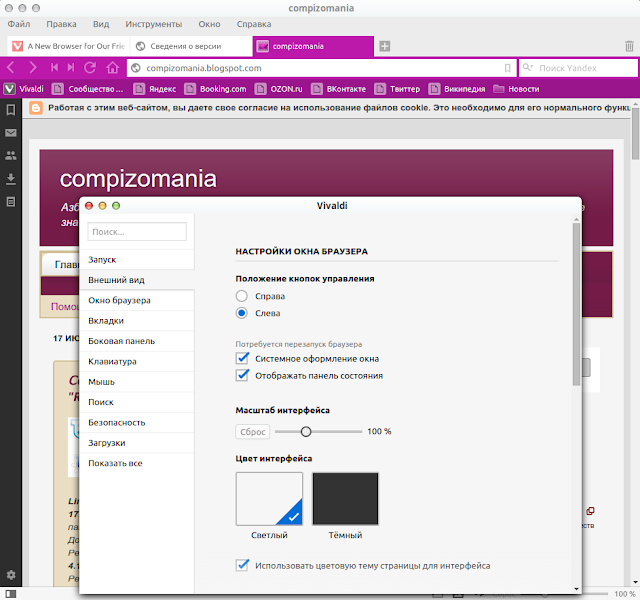
Task: Open the Вид menu
Action: click(101, 24)
